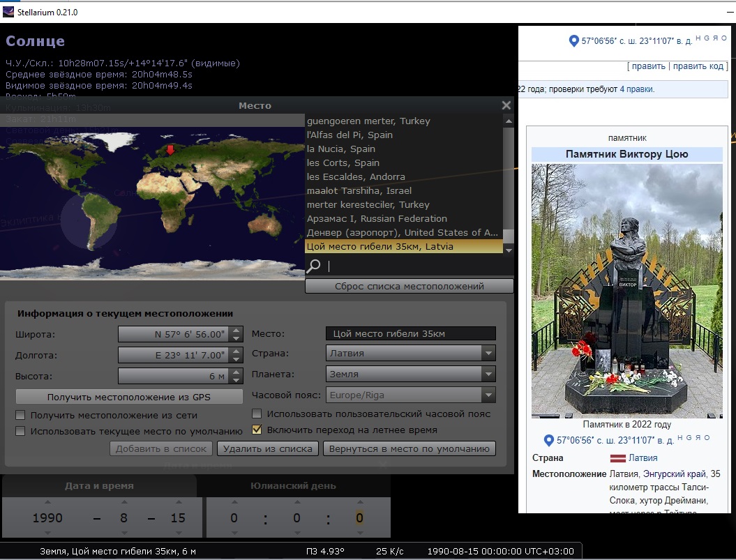This screenshot has width=736, height=560.
Task: Decrement the minutes value with its down arrow
Action: [297, 533]
